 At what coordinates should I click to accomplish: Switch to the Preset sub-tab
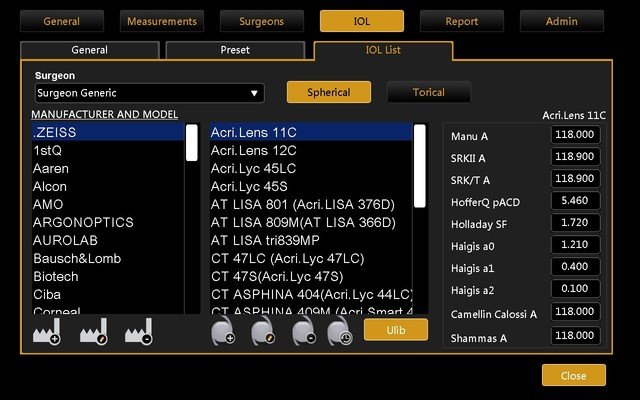pyautogui.click(x=235, y=50)
